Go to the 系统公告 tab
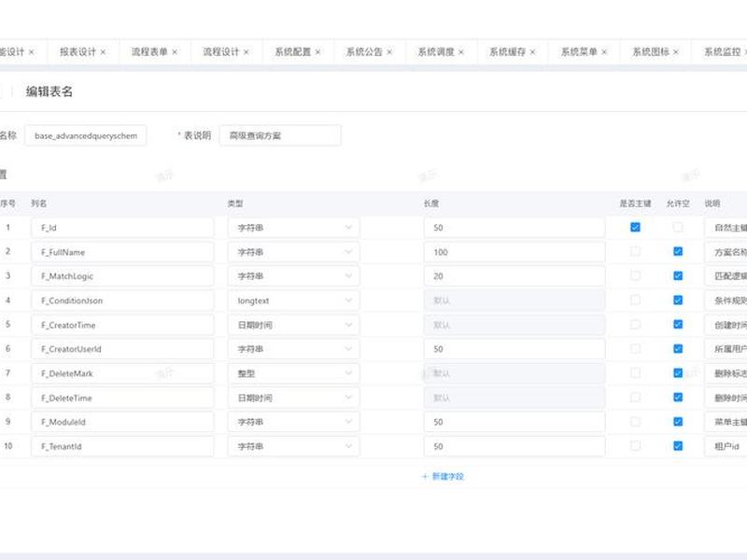 (364, 52)
